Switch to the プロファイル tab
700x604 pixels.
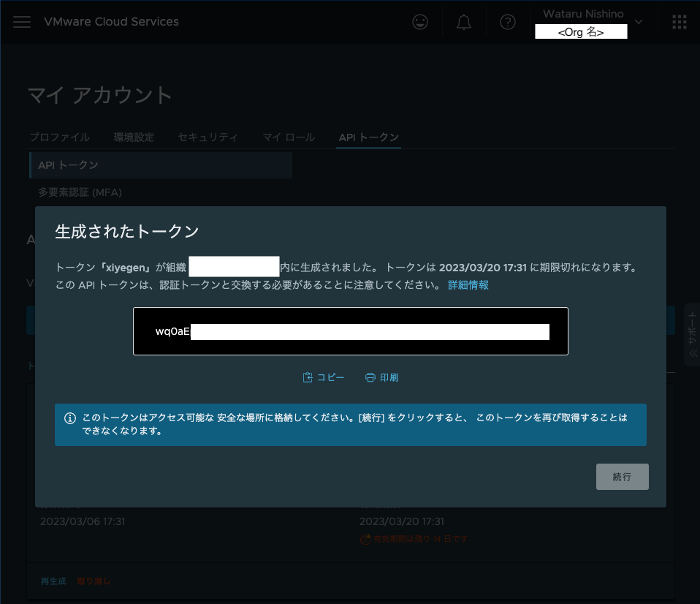[59, 137]
